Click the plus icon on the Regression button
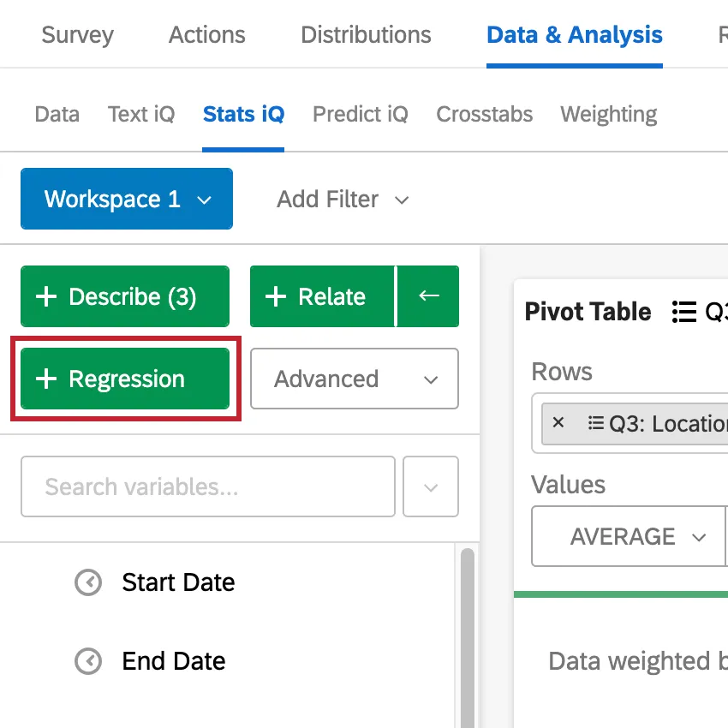 point(45,379)
